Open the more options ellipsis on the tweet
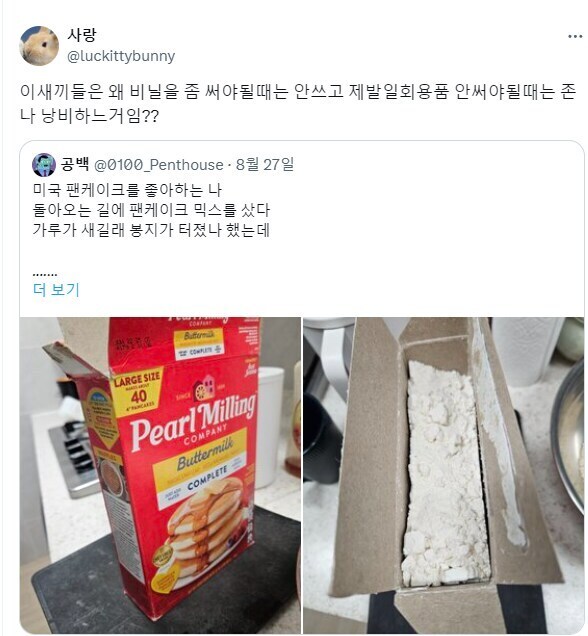The width and height of the screenshot is (588, 636). pos(575,37)
